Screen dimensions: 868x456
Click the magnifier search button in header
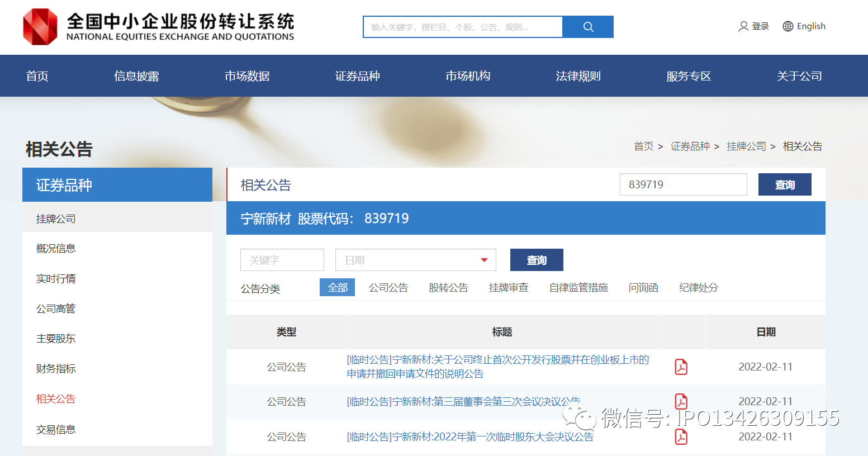[588, 27]
